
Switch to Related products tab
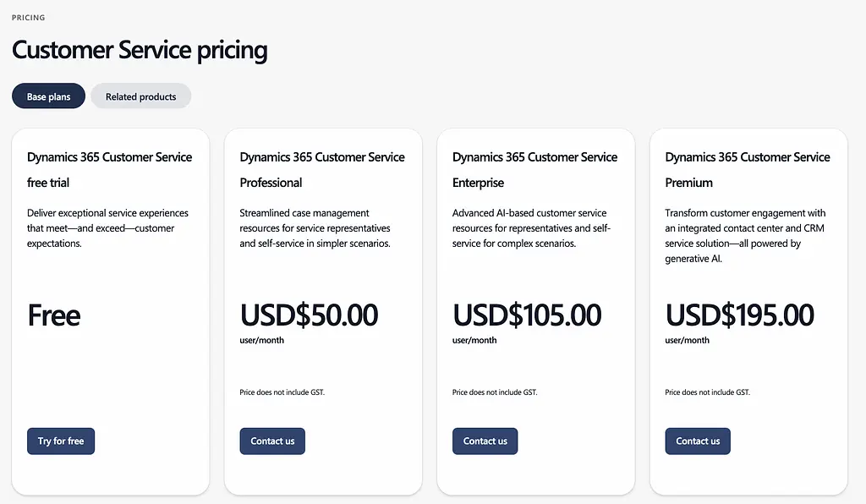[140, 96]
